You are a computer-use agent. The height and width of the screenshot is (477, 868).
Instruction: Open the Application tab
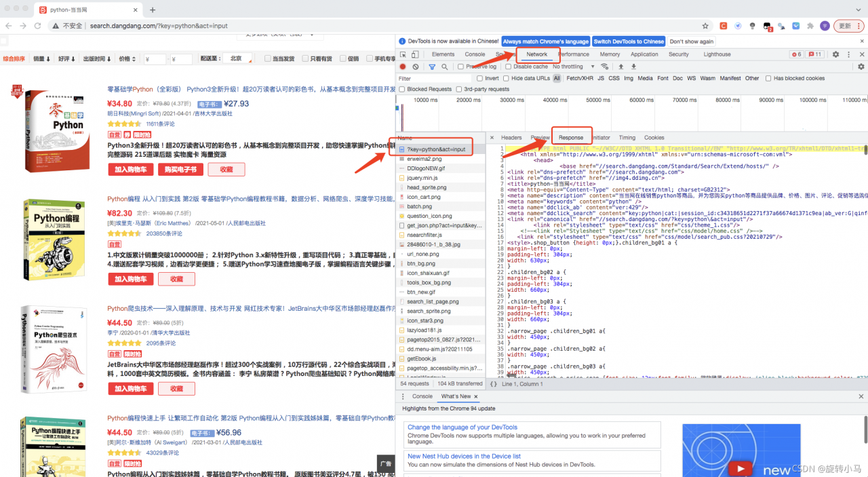point(644,54)
